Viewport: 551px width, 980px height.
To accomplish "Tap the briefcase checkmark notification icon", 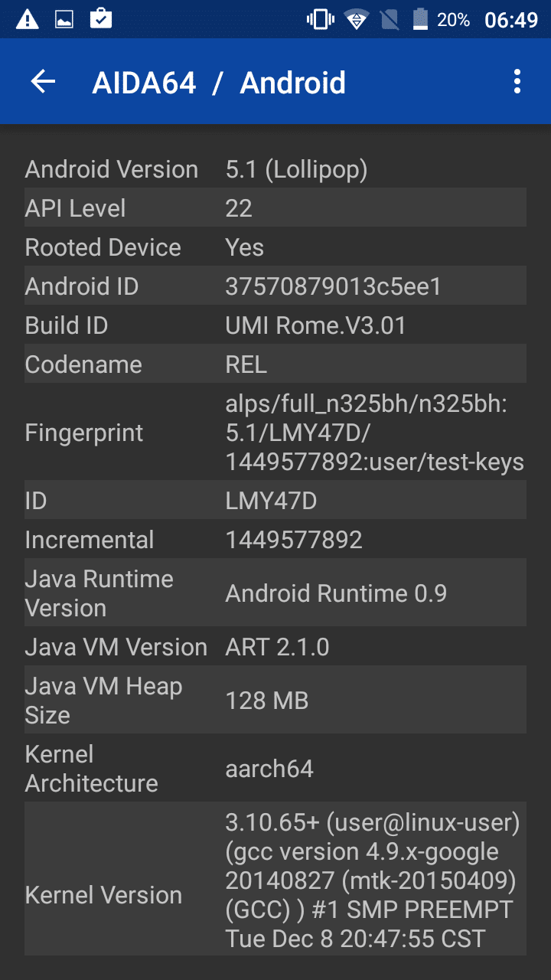I will [101, 19].
